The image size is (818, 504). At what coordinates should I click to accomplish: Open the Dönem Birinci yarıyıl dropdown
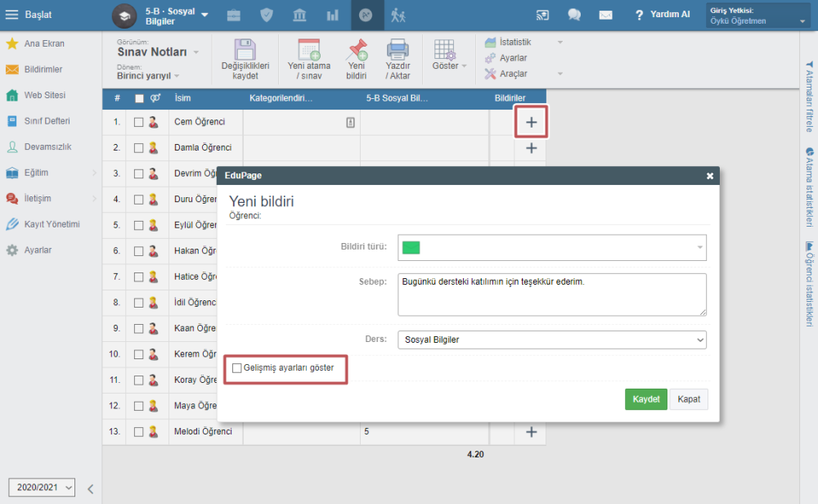click(x=148, y=75)
